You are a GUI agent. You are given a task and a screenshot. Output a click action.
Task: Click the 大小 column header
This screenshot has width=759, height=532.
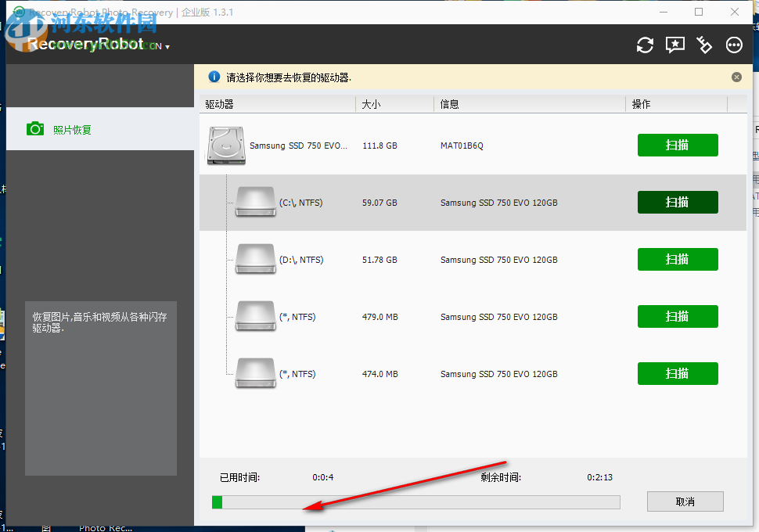click(372, 103)
